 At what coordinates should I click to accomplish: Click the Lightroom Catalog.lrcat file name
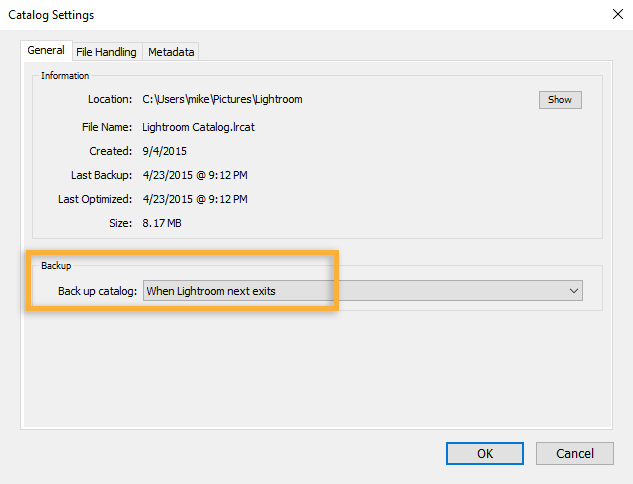[x=198, y=127]
